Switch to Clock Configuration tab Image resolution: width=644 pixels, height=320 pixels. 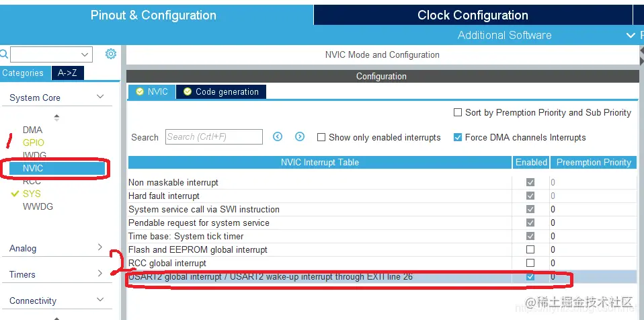473,15
